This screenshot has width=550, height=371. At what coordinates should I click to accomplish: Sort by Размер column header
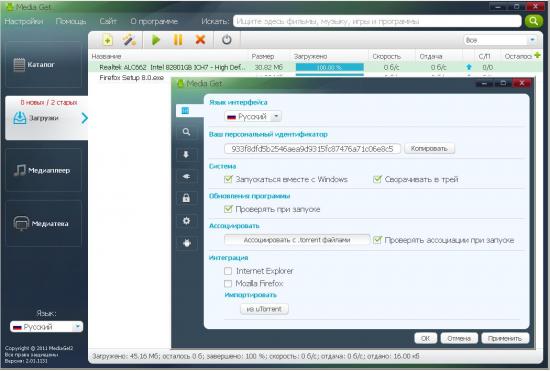click(263, 56)
